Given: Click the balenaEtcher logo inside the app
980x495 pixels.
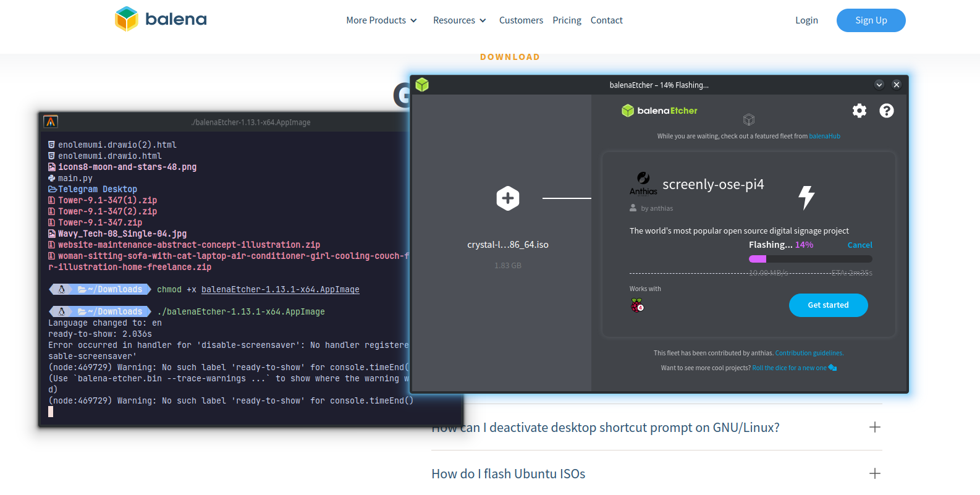Looking at the screenshot, I should click(659, 111).
